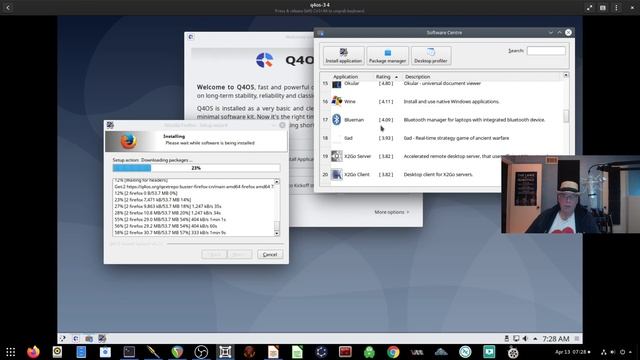
Task: Cancel the Firefox installation
Action: pyautogui.click(x=270, y=254)
